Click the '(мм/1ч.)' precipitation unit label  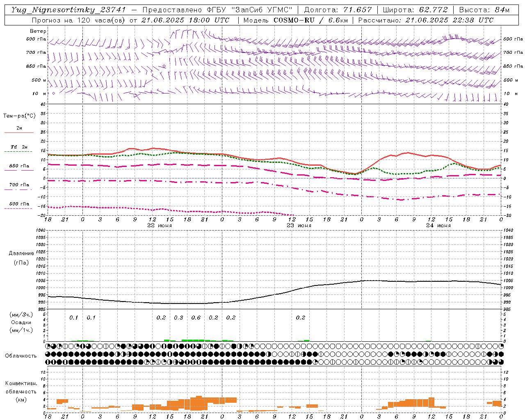(21, 330)
